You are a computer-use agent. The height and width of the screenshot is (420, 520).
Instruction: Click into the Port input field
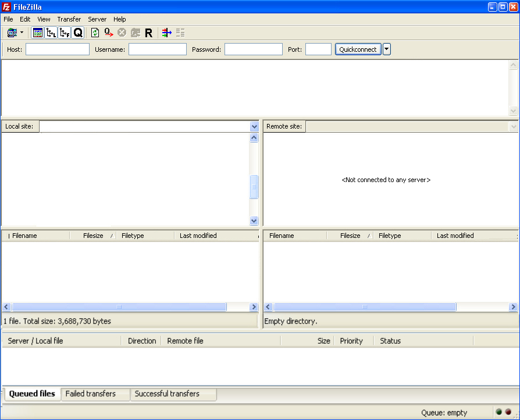tap(318, 49)
